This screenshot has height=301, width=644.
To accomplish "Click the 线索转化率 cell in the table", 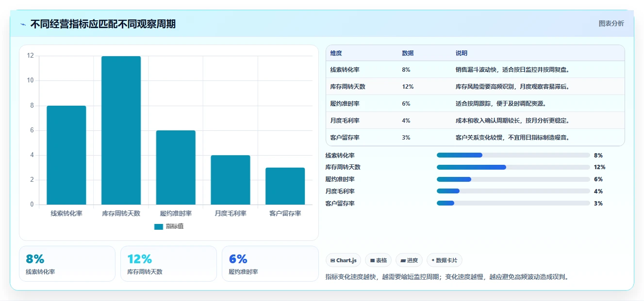I will [x=345, y=70].
